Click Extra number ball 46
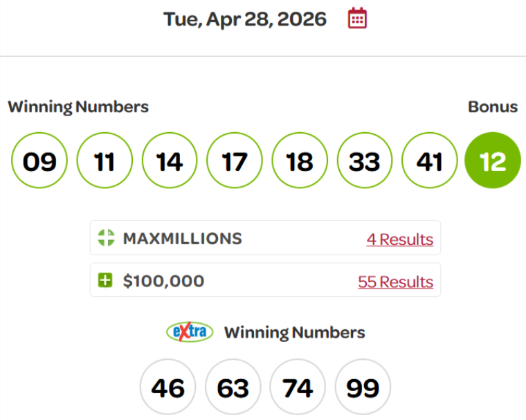The image size is (526, 420). click(168, 388)
